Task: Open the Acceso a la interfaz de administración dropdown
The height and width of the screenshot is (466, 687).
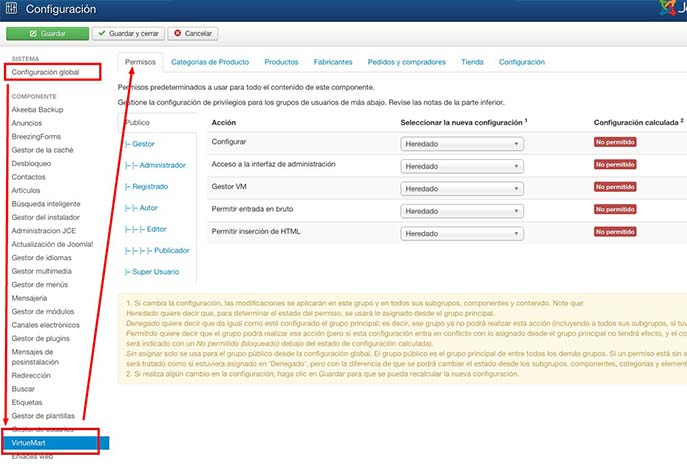Action: pos(462,166)
